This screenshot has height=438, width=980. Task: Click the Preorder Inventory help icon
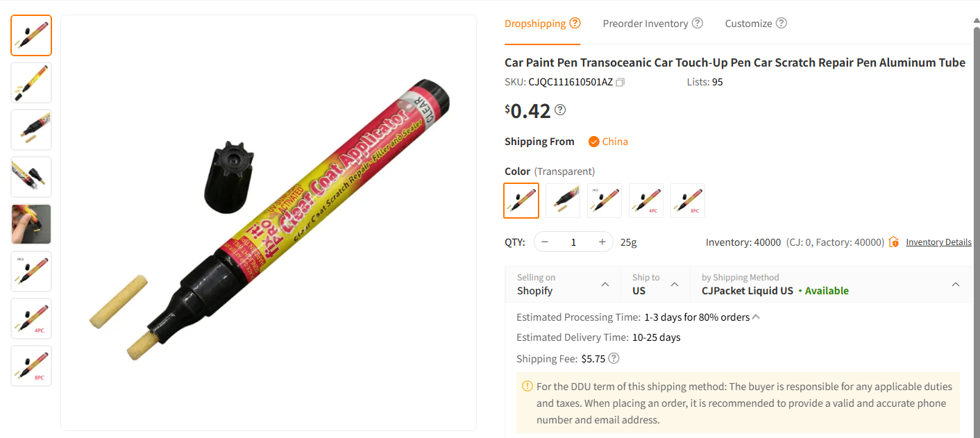pos(697,22)
